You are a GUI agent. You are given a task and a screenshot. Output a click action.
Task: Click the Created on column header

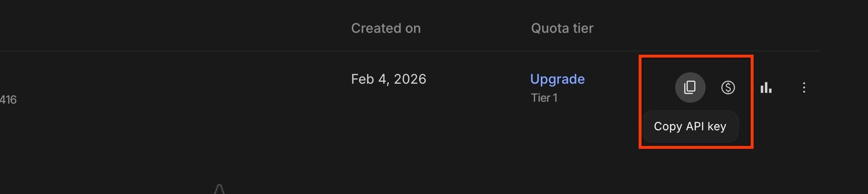coord(386,29)
